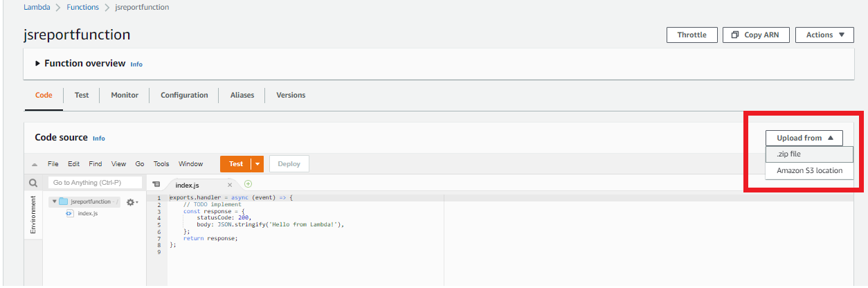The height and width of the screenshot is (288, 868).
Task: Close the index.js editor tab
Action: tap(230, 185)
